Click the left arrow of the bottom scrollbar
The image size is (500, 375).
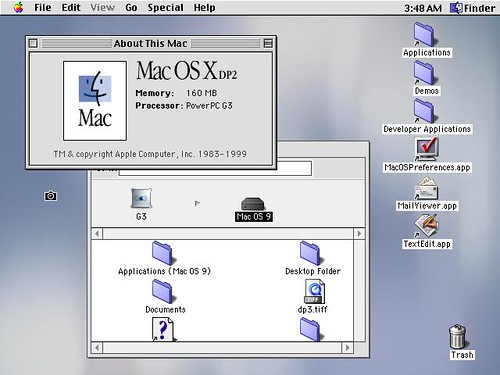point(97,348)
